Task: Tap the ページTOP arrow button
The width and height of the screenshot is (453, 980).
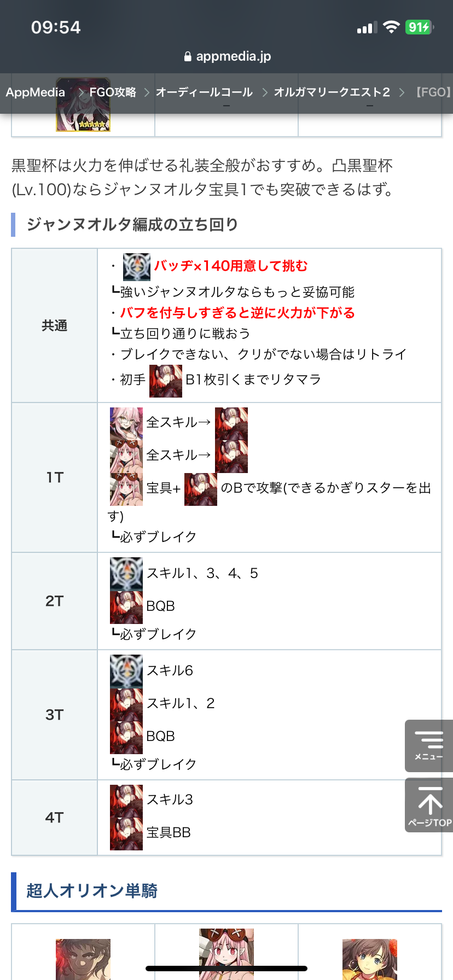Action: 429,806
